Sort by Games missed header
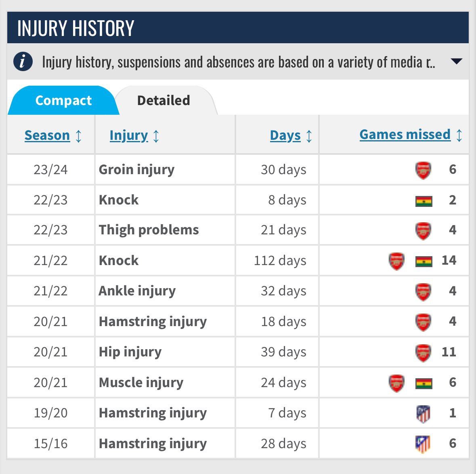Viewport: 476px width, 474px height. tap(405, 134)
